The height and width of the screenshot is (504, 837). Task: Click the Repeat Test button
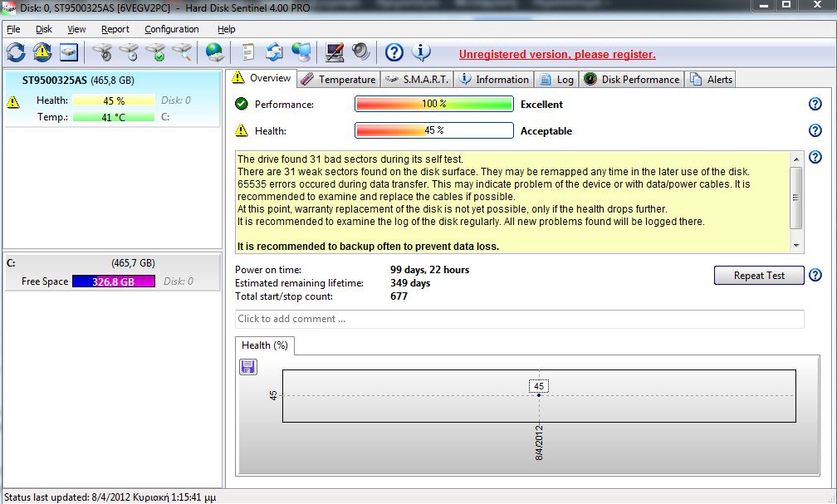pos(759,276)
